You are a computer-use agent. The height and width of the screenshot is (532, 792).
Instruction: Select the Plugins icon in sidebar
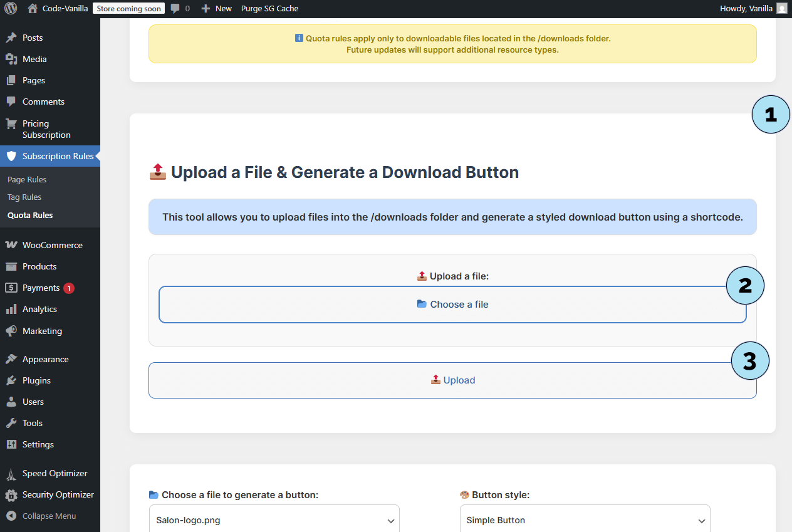click(x=11, y=380)
